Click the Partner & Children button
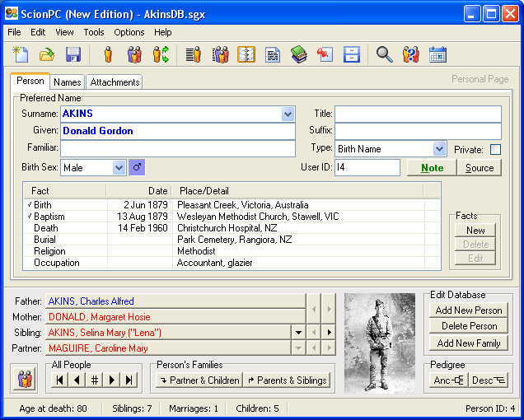Viewport: 524px width, 420px height. [x=199, y=380]
